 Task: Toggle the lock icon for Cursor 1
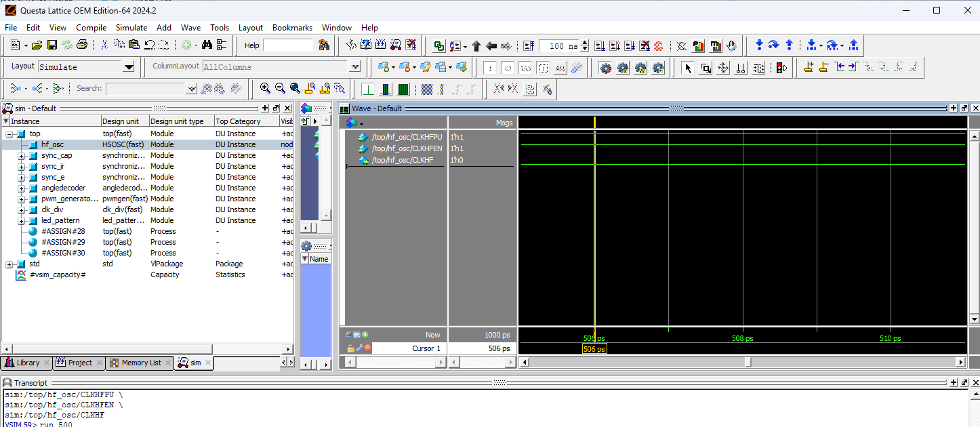(x=350, y=348)
